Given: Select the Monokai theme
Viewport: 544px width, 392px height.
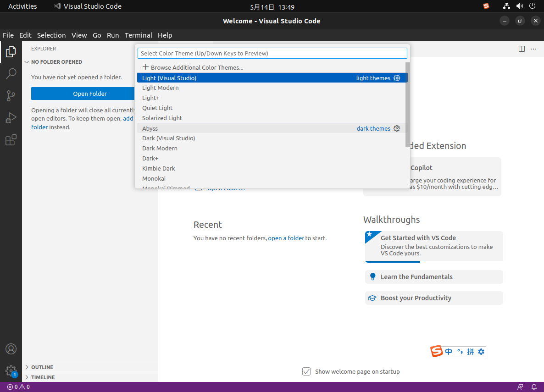Looking at the screenshot, I should tap(271, 178).
